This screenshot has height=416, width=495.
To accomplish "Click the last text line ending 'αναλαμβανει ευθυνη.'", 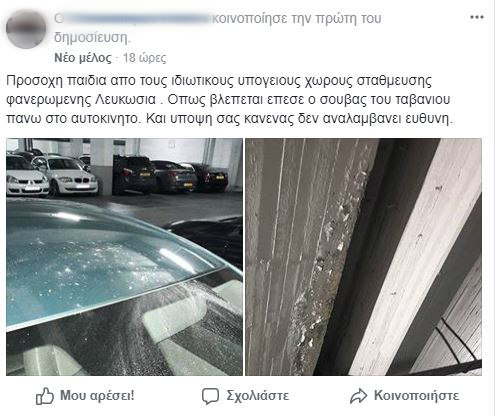I will click(x=230, y=119).
